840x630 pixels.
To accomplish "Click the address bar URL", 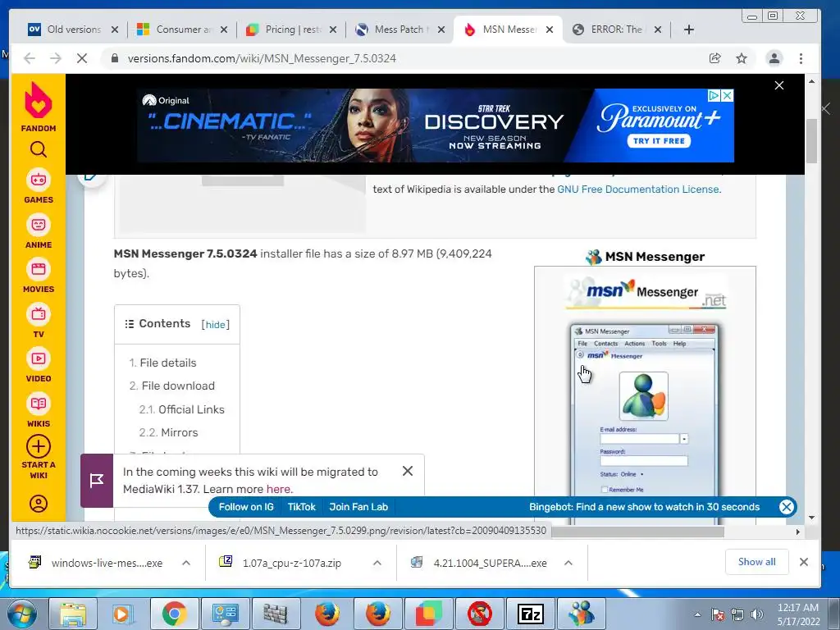I will pos(262,58).
